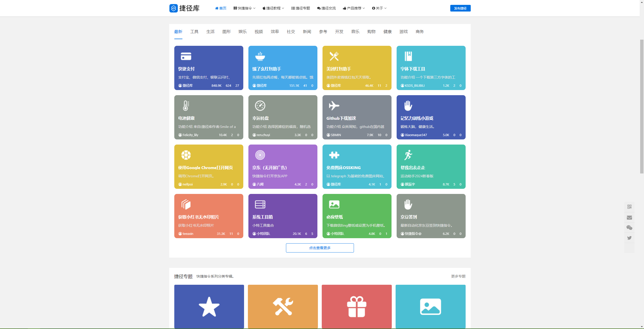Image resolution: width=644 pixels, height=329 pixels.
Task: Click the target icon on 京东（无开屏广告）
Action: coord(260,155)
